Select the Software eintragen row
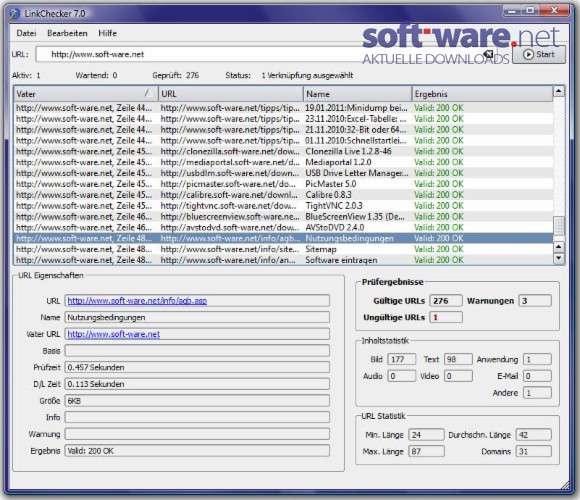The height and width of the screenshot is (500, 580). [284, 260]
